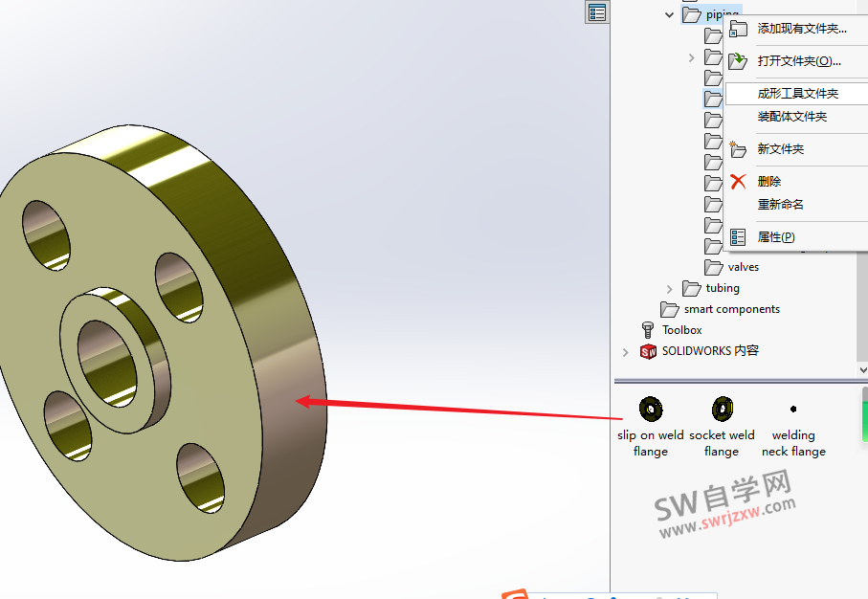
Task: Click the red X delete (删除) icon
Action: click(737, 179)
